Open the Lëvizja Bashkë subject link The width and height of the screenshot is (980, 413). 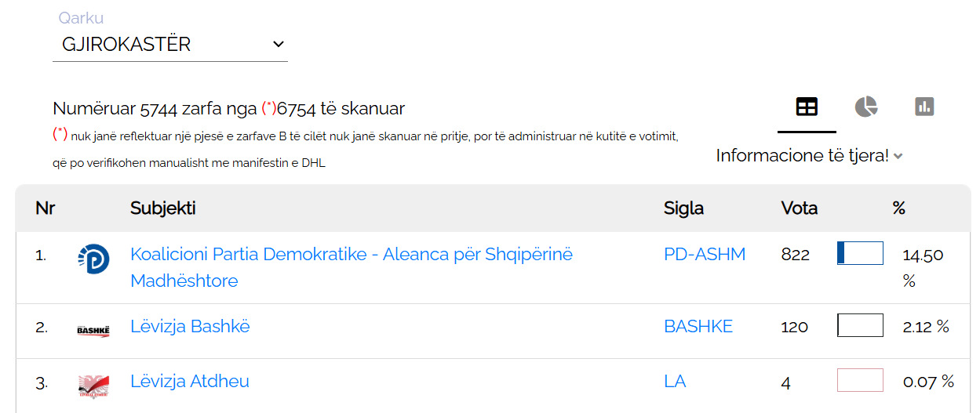point(190,326)
